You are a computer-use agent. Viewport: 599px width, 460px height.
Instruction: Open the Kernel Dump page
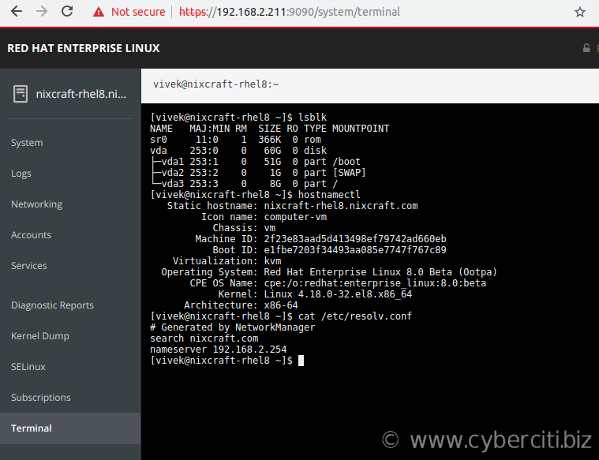coord(40,336)
